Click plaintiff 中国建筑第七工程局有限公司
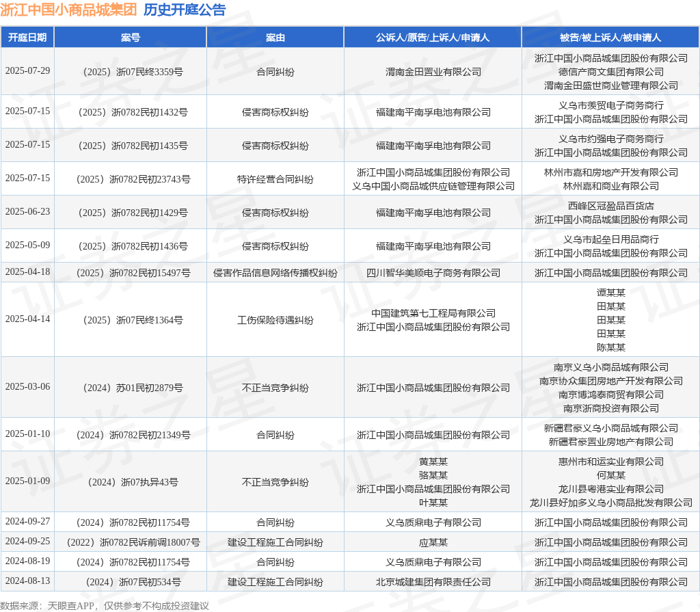This screenshot has width=700, height=612. tap(433, 313)
